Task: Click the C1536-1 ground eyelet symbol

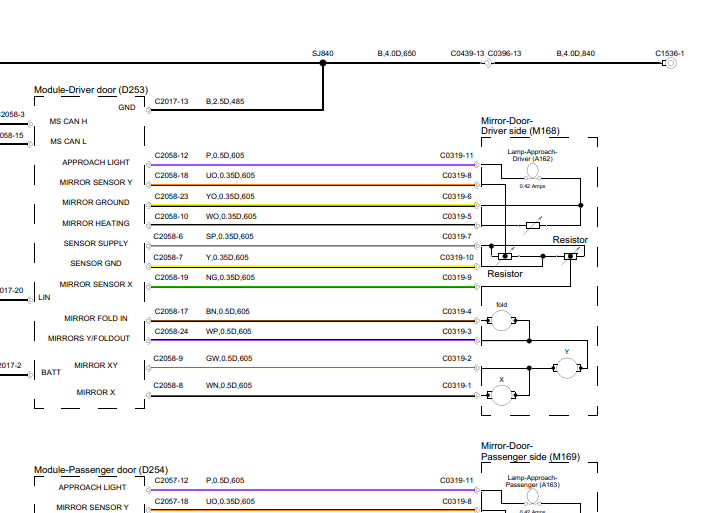Action: pos(670,63)
